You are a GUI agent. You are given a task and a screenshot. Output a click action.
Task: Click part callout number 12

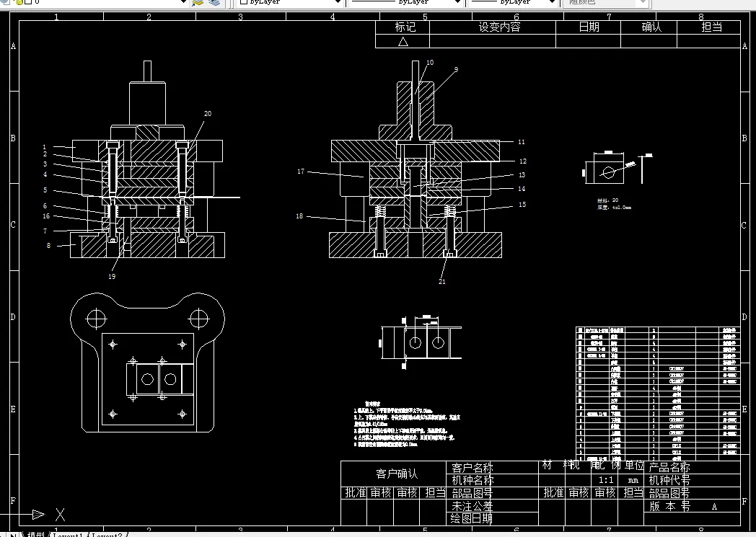(523, 161)
